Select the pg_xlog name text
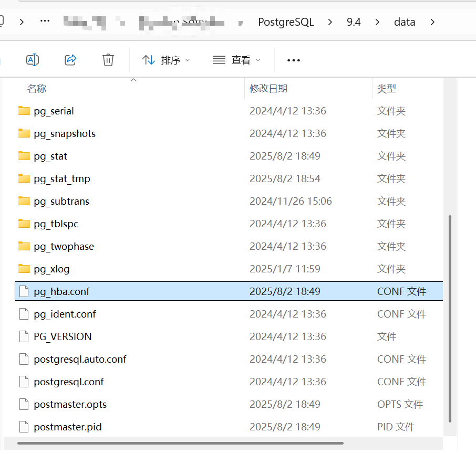This screenshot has height=454, width=476. (x=51, y=269)
